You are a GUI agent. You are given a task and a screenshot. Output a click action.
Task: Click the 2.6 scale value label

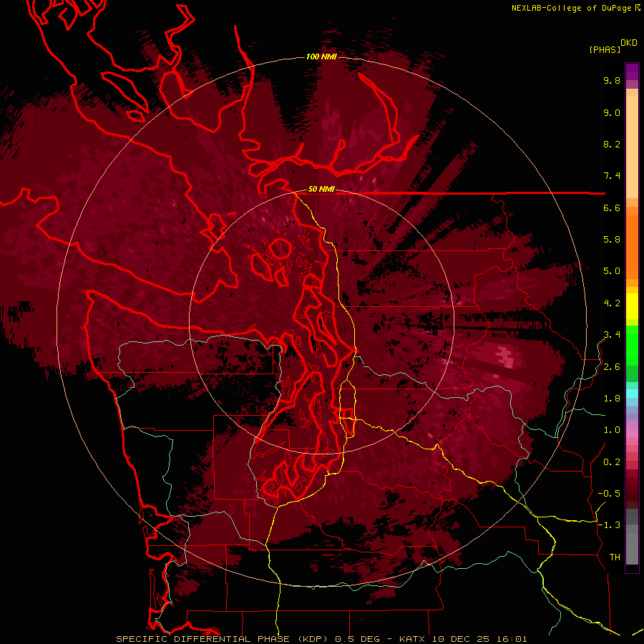tap(612, 367)
